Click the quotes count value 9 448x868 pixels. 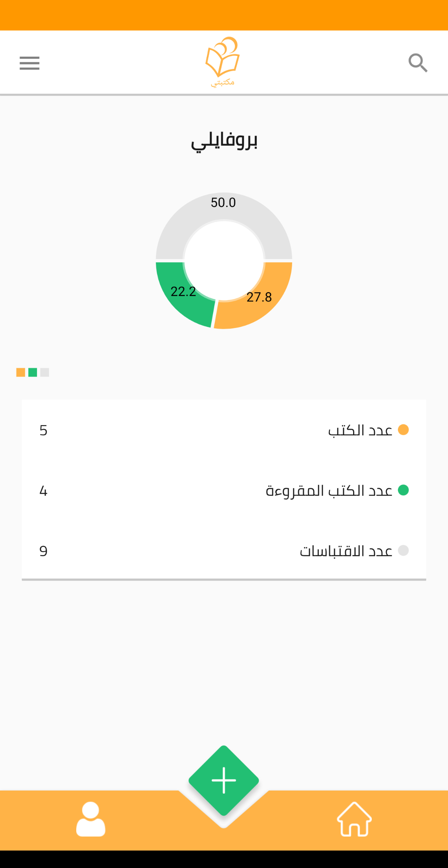(43, 551)
